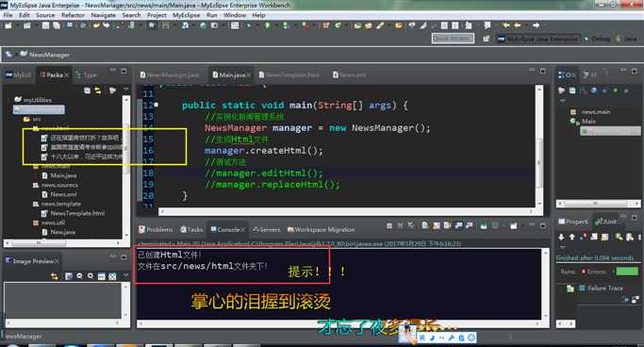The width and height of the screenshot is (644, 347).
Task: Open the Refactor menu
Action: 73,15
